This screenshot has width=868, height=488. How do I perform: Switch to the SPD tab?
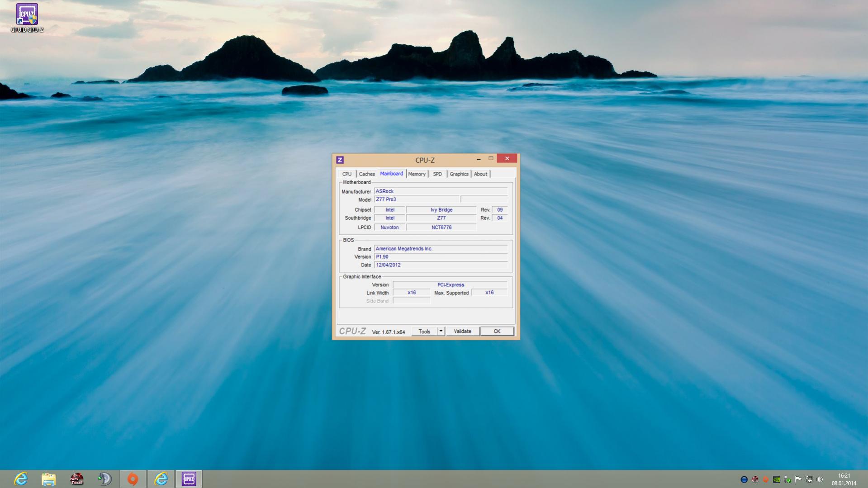pos(437,174)
